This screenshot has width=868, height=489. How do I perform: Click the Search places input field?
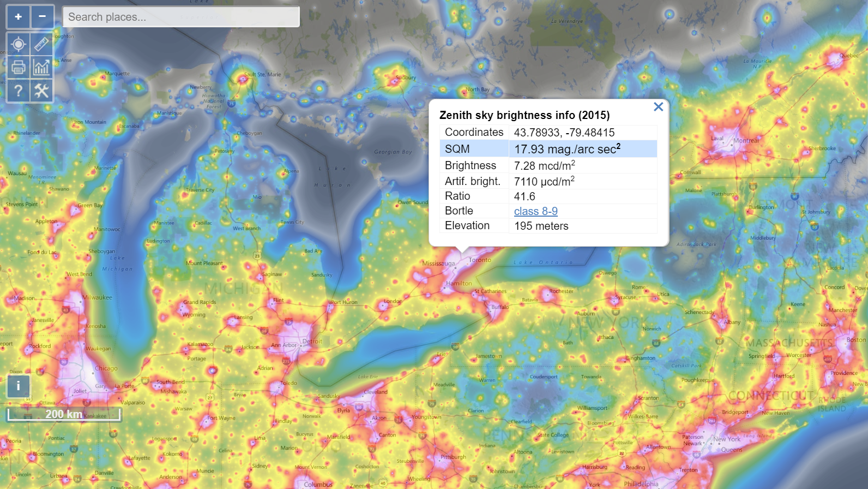[x=181, y=17]
